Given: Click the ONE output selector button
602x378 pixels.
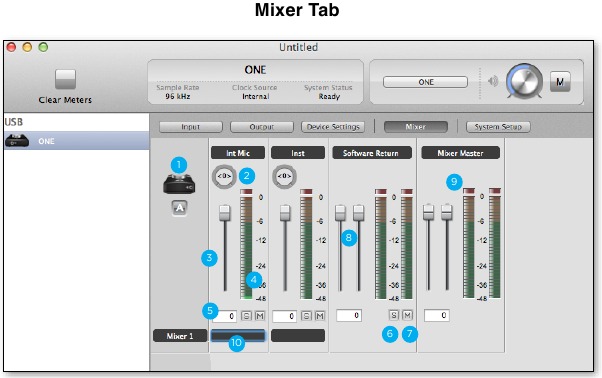Looking at the screenshot, I should 425,82.
